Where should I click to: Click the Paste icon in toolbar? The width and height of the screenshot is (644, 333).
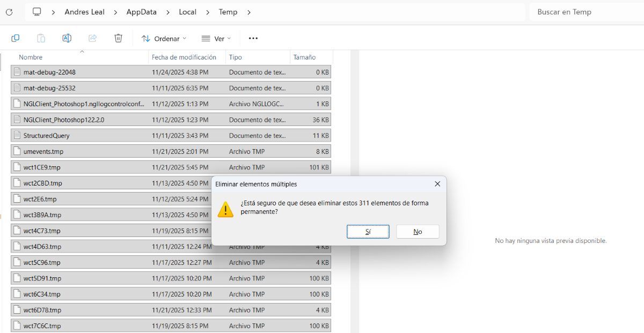41,38
